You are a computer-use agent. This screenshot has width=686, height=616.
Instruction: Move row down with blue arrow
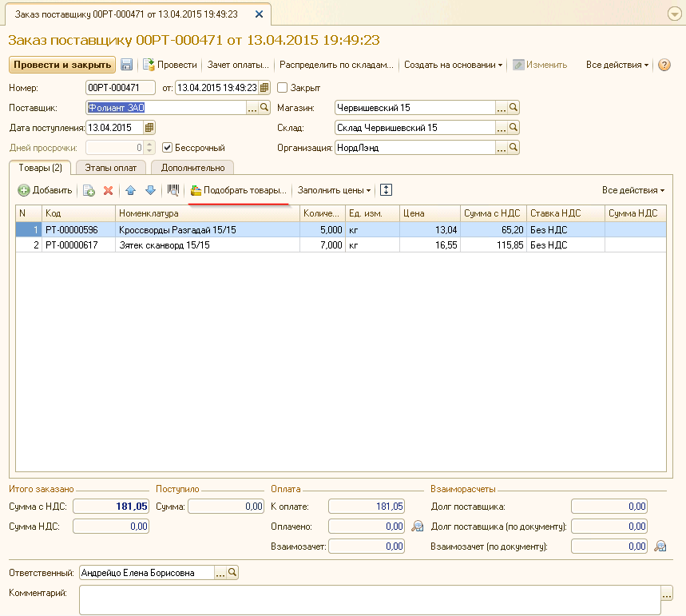click(x=150, y=190)
